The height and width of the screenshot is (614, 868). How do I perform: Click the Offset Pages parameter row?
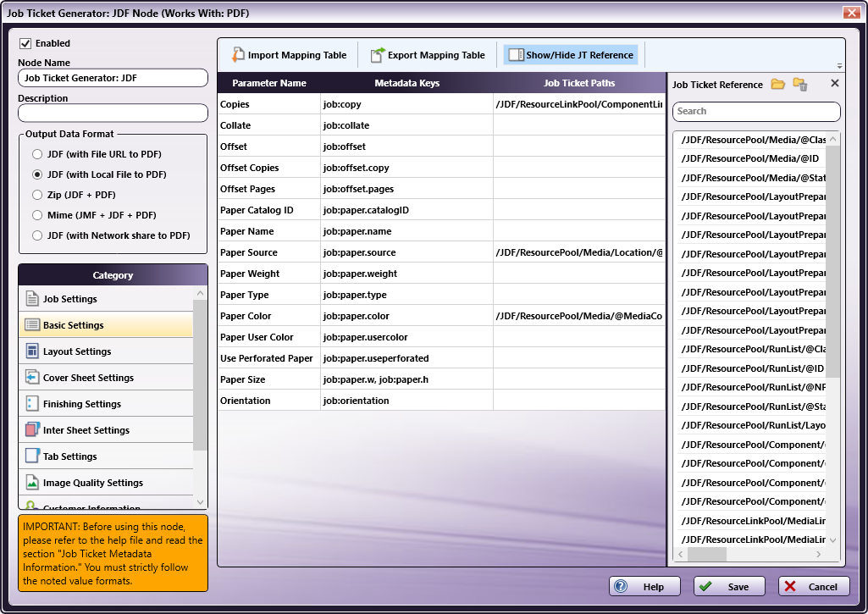pyautogui.click(x=441, y=189)
